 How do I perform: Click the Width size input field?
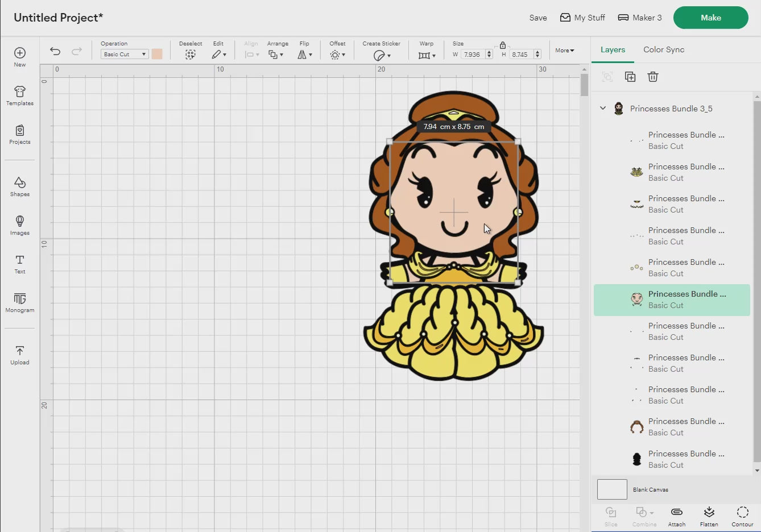pyautogui.click(x=473, y=55)
